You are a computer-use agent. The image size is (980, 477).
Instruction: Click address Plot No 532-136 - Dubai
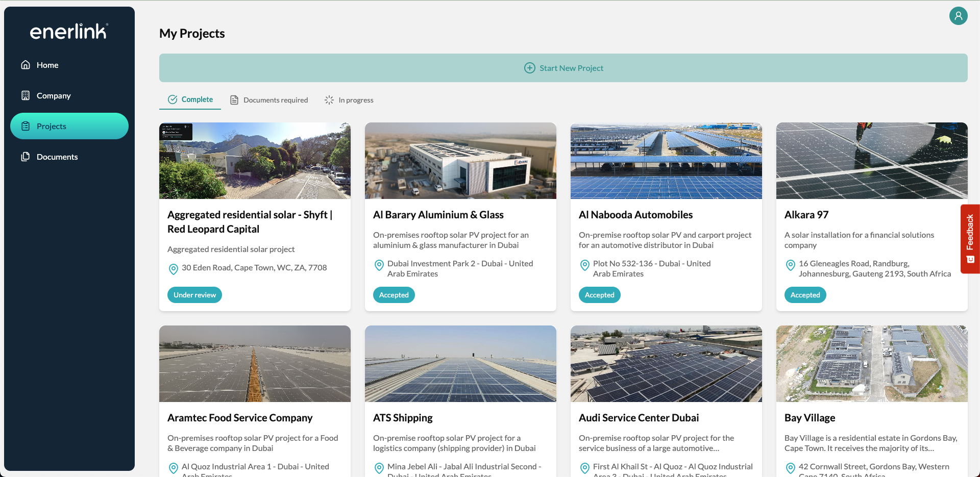pyautogui.click(x=652, y=268)
